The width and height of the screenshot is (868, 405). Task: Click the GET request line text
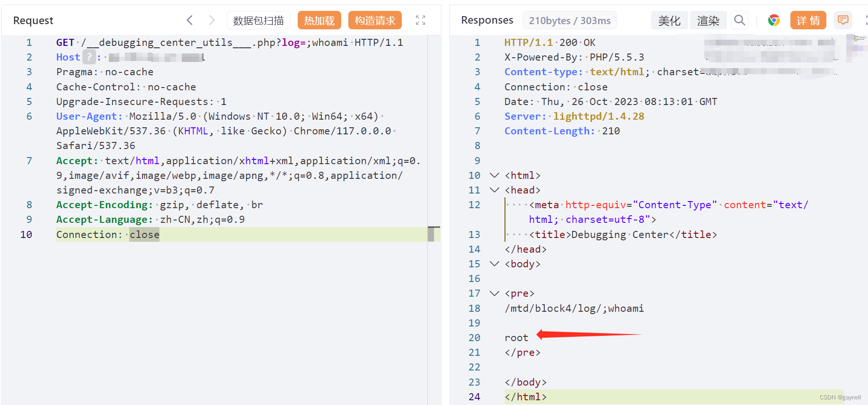click(230, 43)
